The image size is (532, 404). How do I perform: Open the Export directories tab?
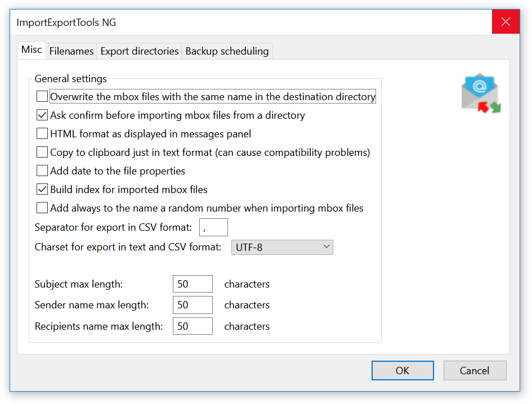pyautogui.click(x=140, y=51)
